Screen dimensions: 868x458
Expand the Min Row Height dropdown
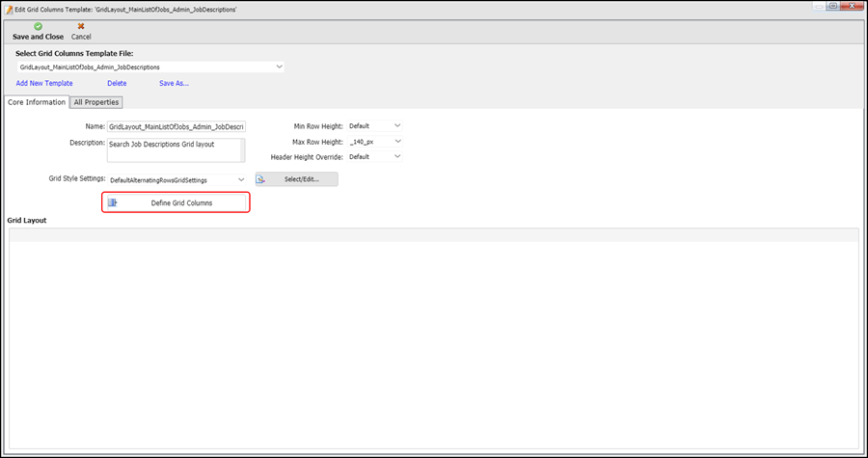click(396, 125)
